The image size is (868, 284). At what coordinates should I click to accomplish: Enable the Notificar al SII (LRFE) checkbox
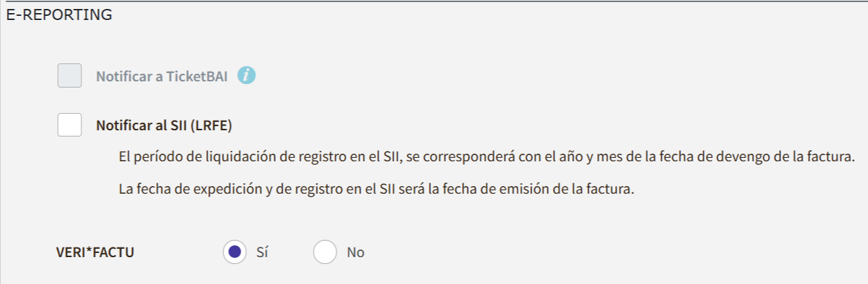(x=70, y=125)
